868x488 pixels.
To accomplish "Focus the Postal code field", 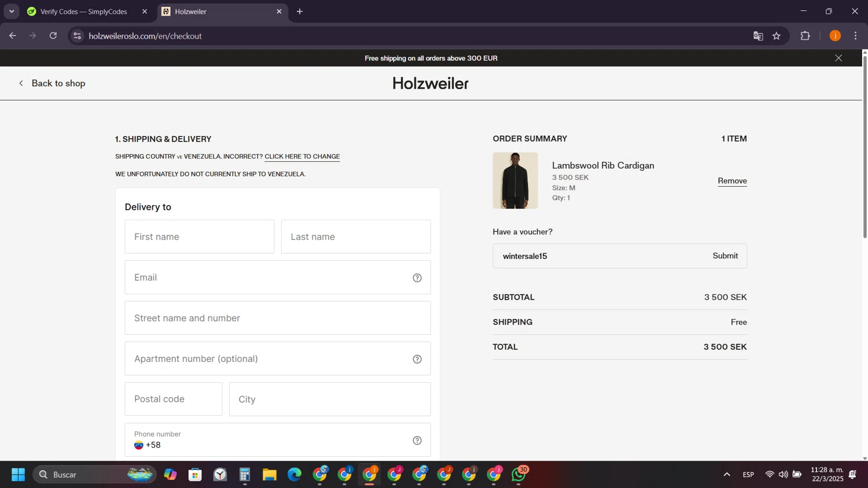I will (x=174, y=399).
